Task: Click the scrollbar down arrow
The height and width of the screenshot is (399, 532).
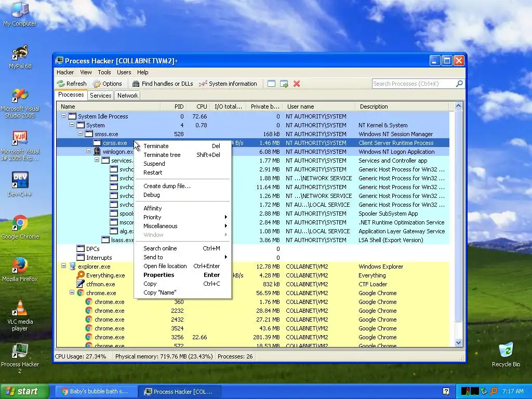Action: (458, 343)
